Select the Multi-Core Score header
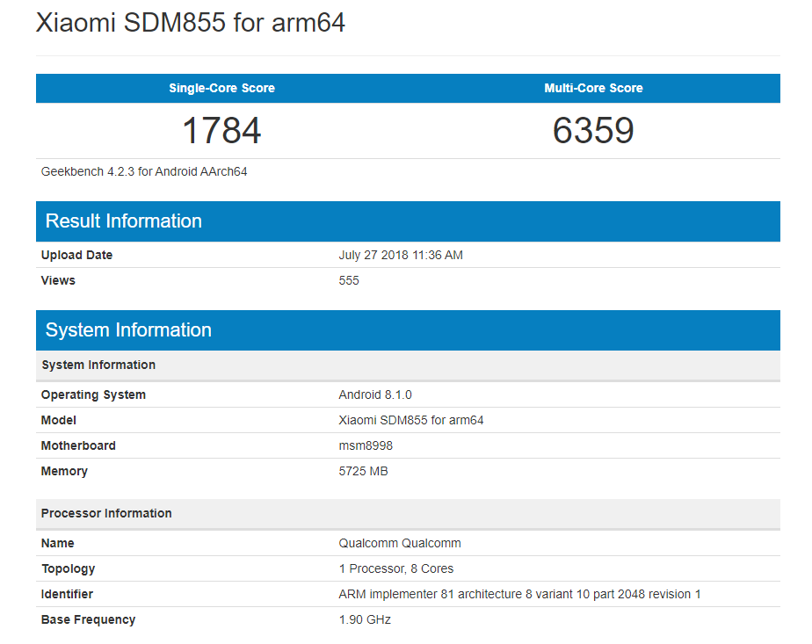 [x=593, y=88]
